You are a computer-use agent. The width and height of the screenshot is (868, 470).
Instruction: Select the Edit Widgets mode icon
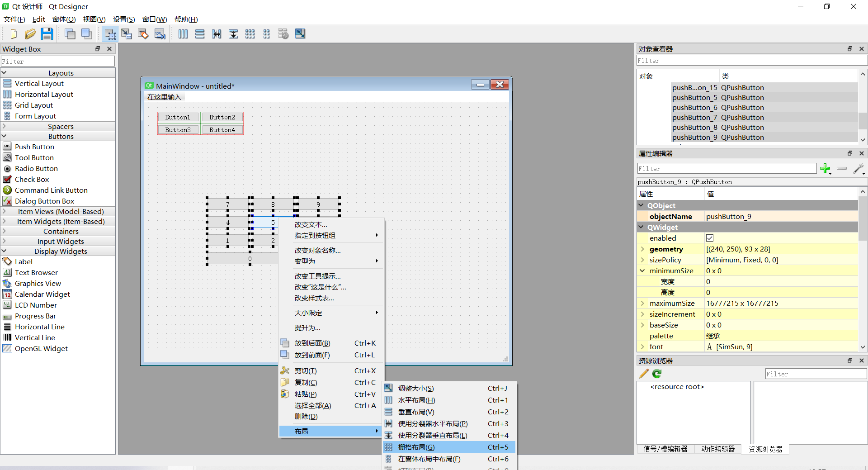(110, 34)
